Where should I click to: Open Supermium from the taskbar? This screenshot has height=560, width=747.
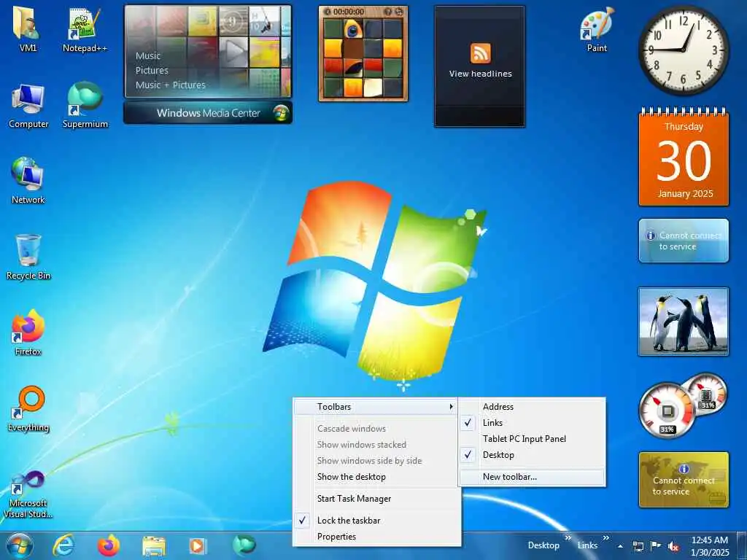[244, 545]
